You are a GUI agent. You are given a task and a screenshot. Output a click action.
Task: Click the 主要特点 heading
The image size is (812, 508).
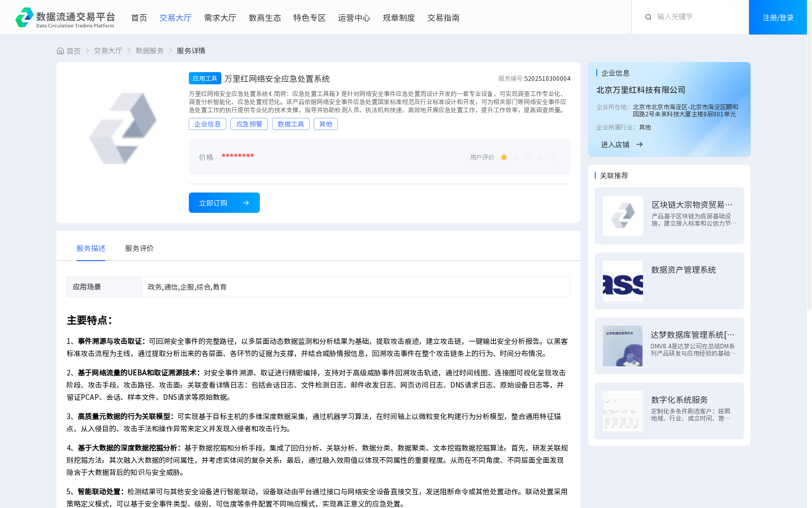tap(89, 321)
